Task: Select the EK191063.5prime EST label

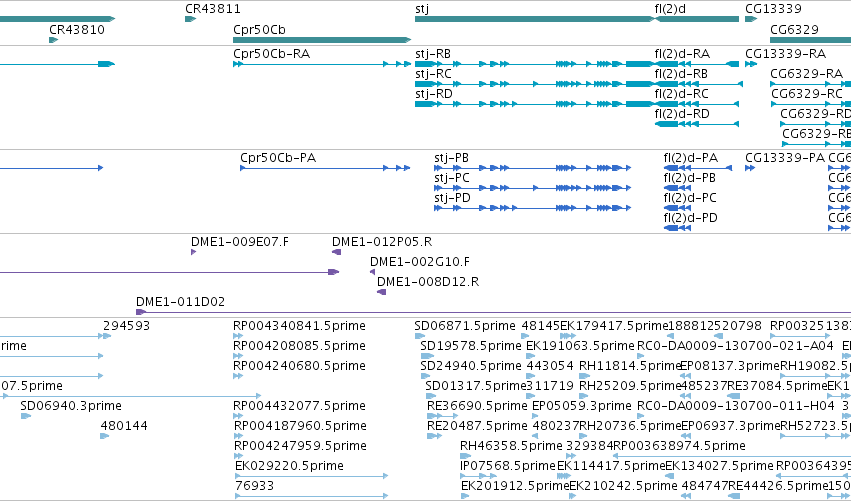Action: [580, 346]
